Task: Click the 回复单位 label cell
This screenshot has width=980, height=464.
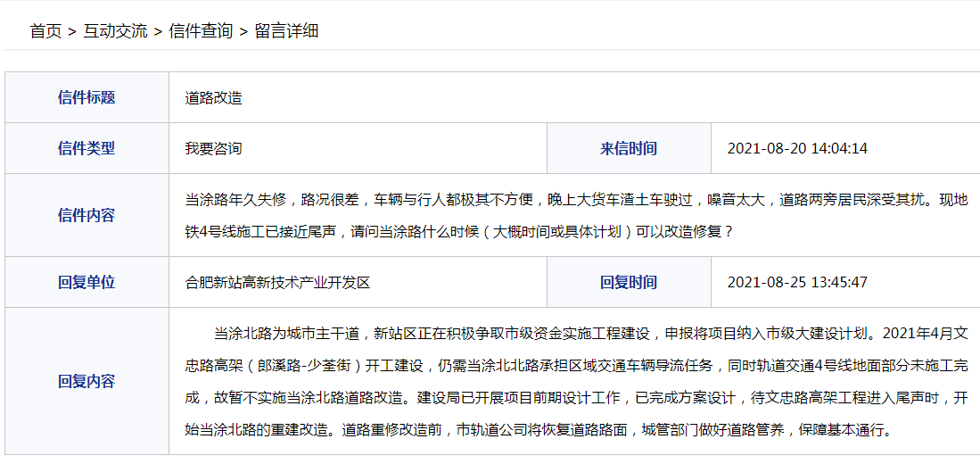Action: (x=86, y=282)
